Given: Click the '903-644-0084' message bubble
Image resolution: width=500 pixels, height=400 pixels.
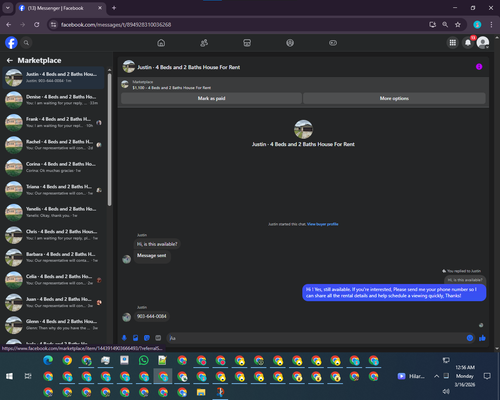Looking at the screenshot, I should pos(152,316).
